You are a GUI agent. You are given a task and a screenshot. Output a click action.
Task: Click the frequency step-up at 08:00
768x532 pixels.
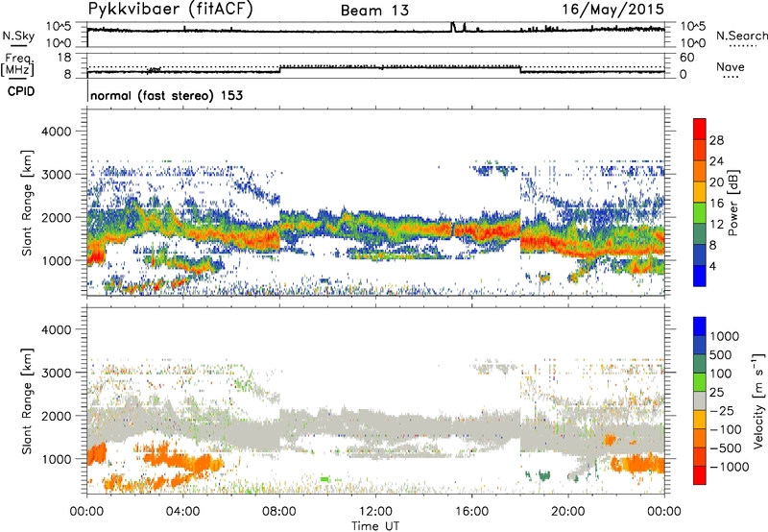tap(279, 69)
